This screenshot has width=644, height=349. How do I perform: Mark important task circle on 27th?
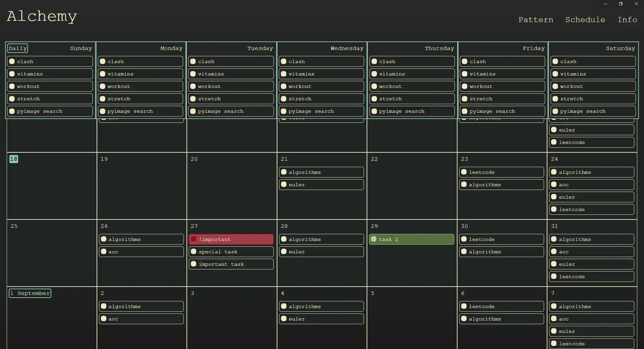pyautogui.click(x=194, y=264)
